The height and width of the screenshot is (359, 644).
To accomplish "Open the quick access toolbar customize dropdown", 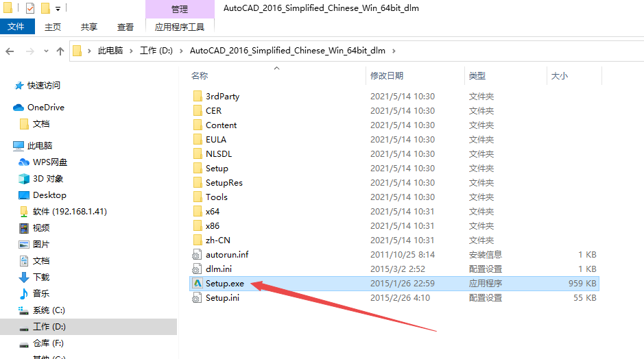I will coord(58,9).
